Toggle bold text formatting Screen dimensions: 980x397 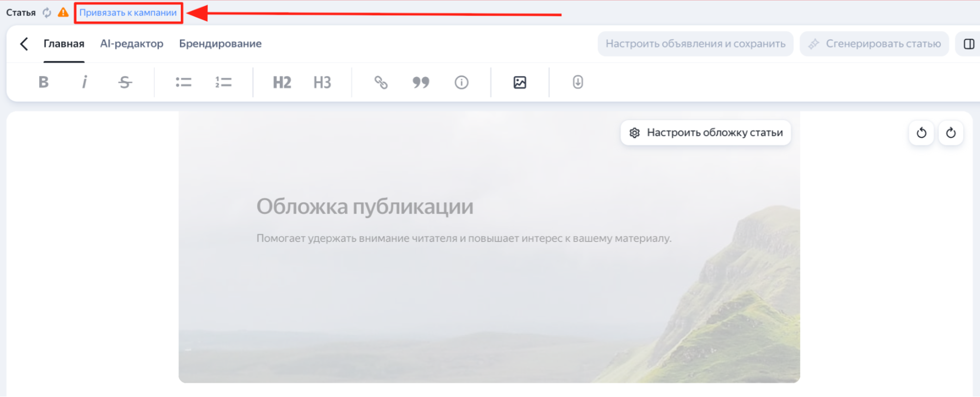(x=44, y=82)
